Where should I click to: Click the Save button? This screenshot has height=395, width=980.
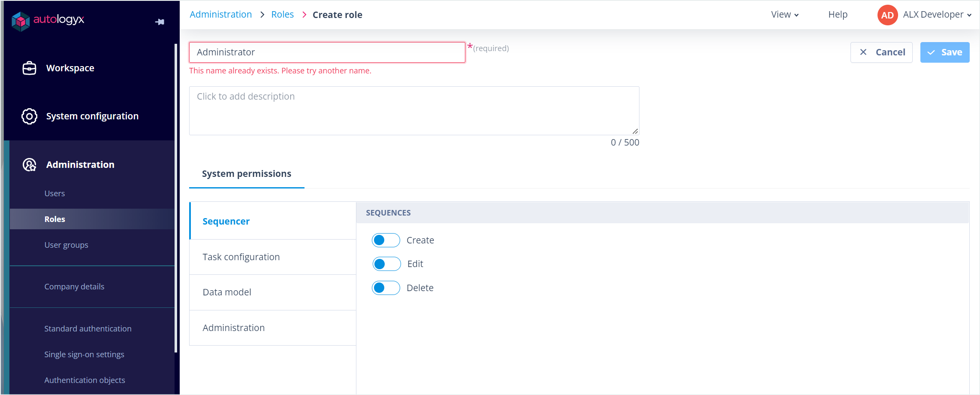tap(945, 52)
